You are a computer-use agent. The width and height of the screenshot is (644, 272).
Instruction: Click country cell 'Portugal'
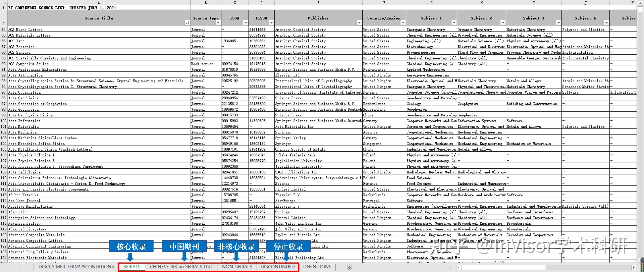click(x=384, y=201)
